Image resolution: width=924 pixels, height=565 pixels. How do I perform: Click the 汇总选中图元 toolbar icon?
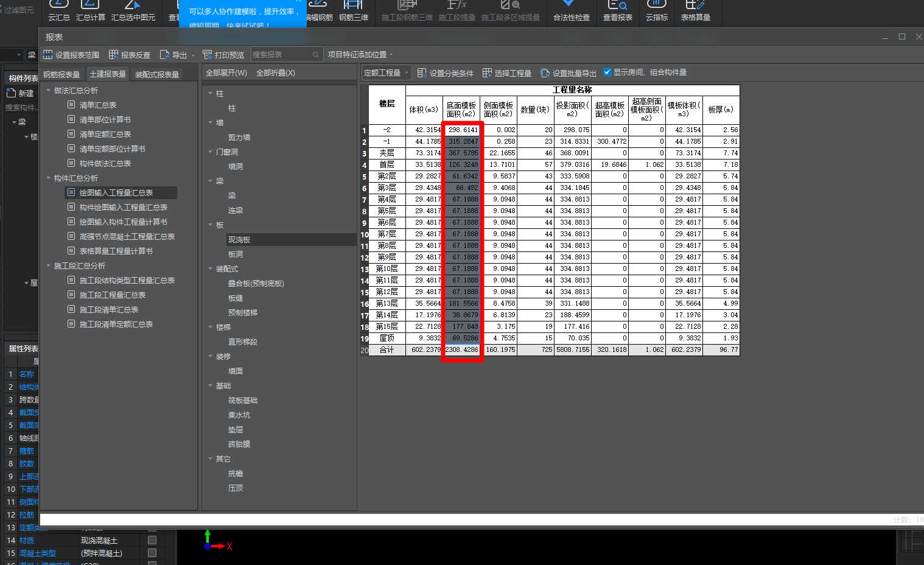coord(133,11)
